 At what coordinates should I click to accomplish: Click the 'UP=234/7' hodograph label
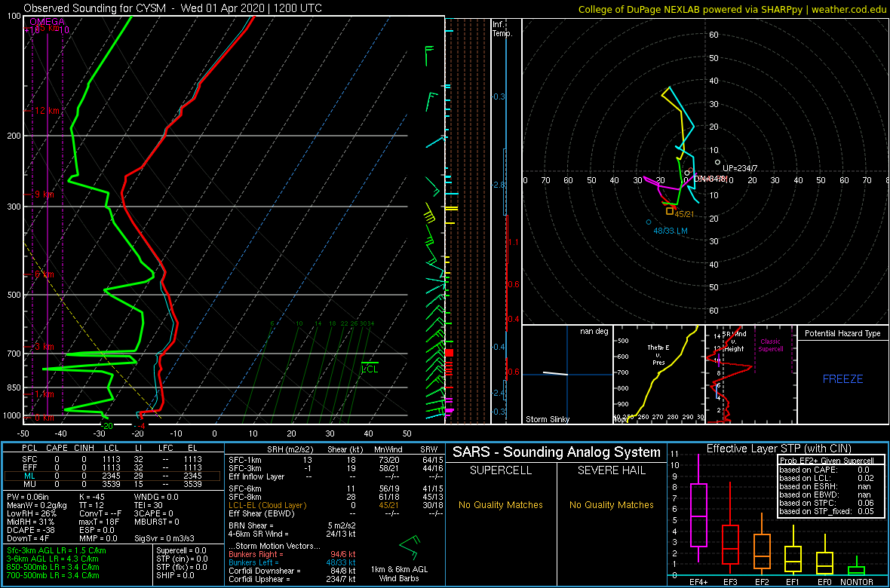click(x=740, y=169)
